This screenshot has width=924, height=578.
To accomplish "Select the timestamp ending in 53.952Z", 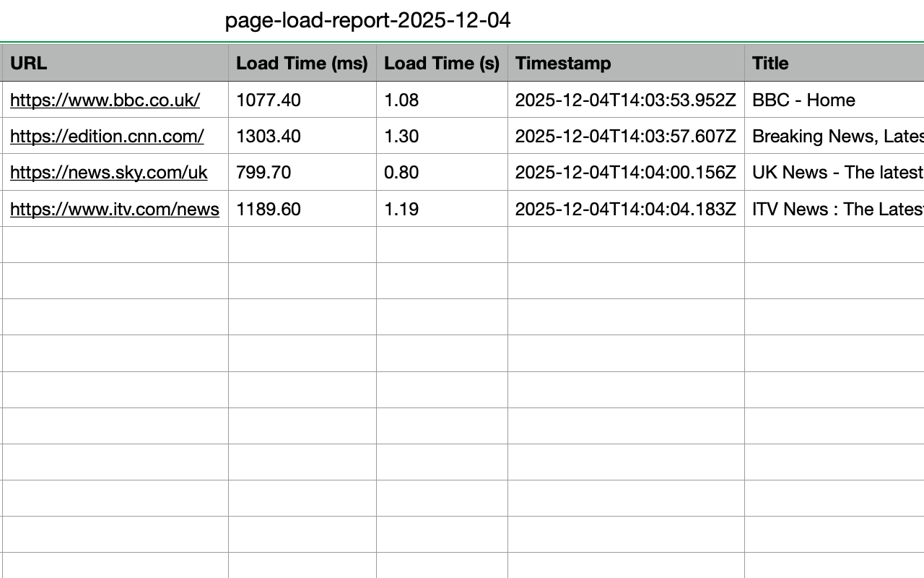I will click(625, 100).
